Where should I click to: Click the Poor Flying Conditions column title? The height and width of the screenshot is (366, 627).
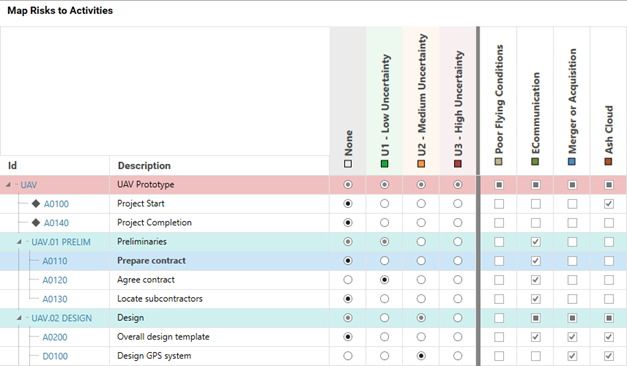(499, 99)
